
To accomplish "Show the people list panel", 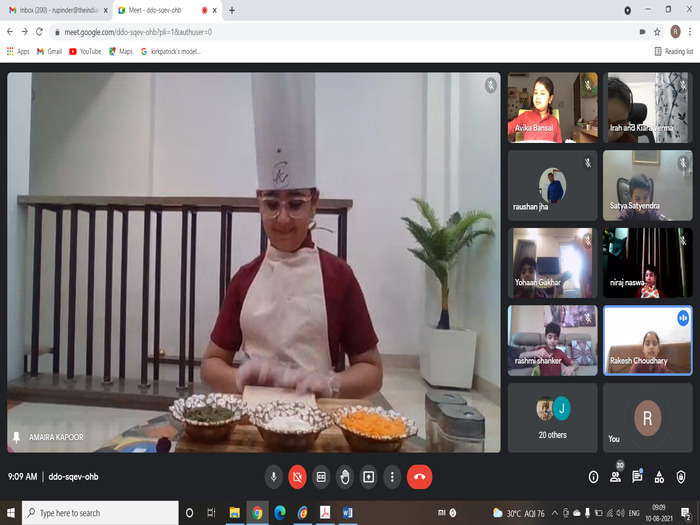I will click(615, 477).
